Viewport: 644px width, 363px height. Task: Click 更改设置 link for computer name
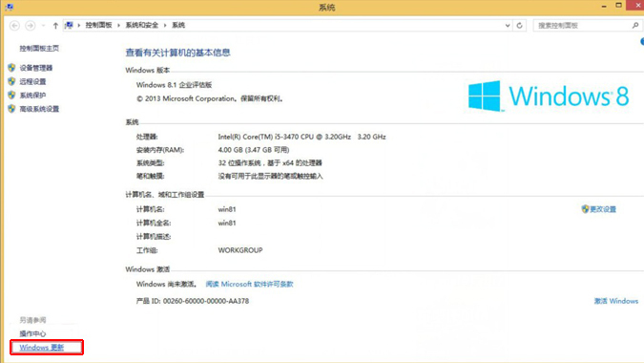point(603,209)
